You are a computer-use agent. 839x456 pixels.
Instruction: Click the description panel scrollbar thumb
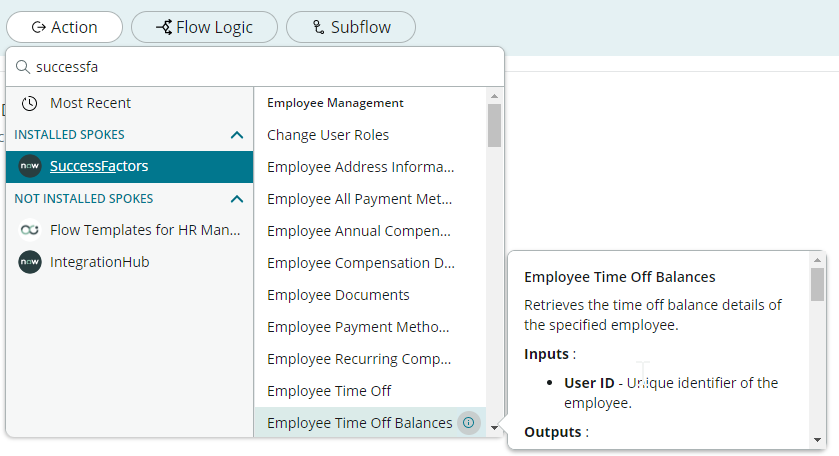click(x=817, y=285)
